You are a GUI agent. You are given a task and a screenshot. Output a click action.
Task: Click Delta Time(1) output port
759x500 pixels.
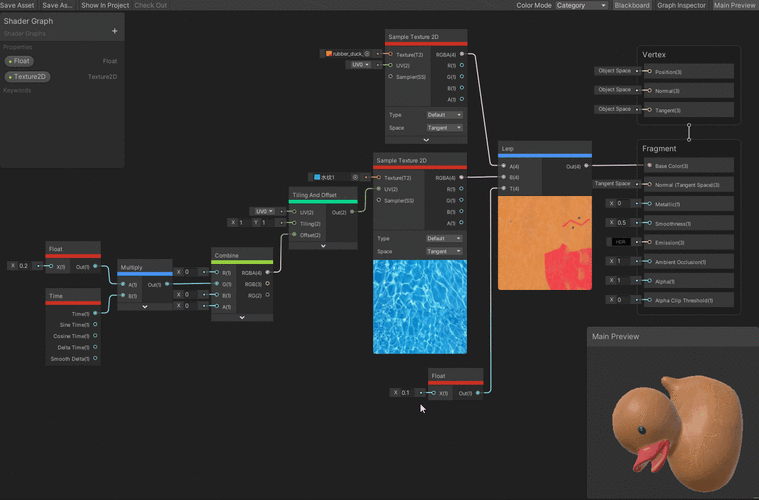[95, 347]
